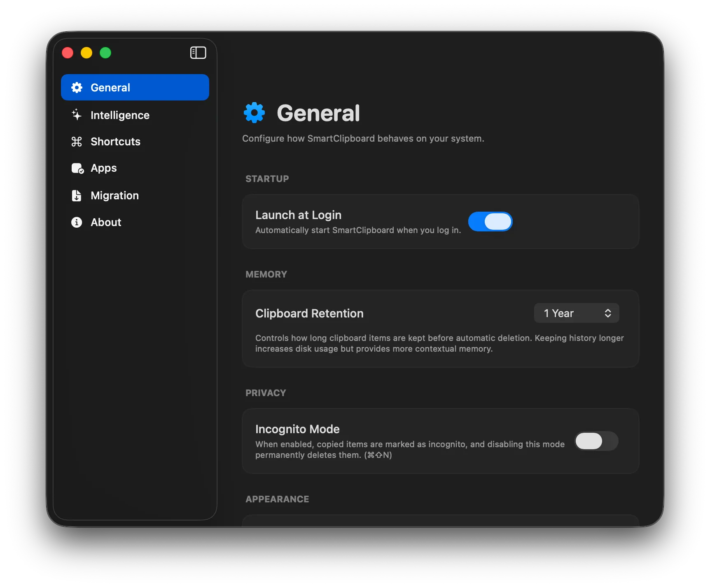Click the STARTUP section heading
Screen dimensions: 710x588
267,179
